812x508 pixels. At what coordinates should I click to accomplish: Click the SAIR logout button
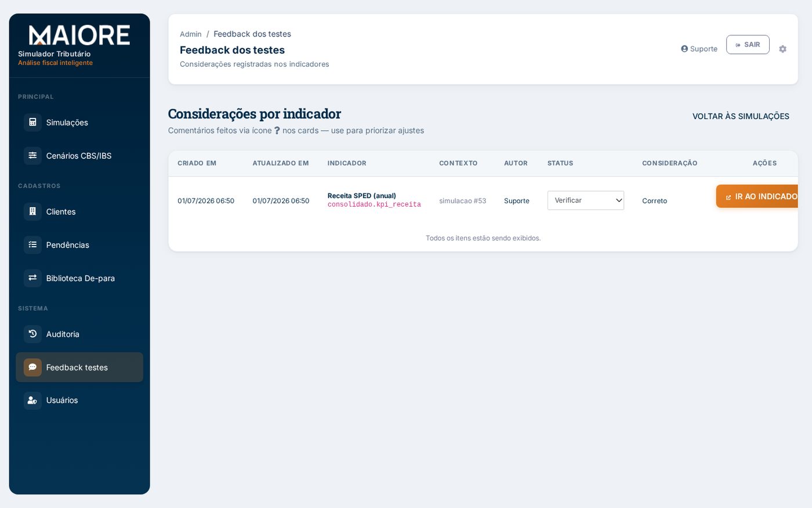pyautogui.click(x=748, y=45)
